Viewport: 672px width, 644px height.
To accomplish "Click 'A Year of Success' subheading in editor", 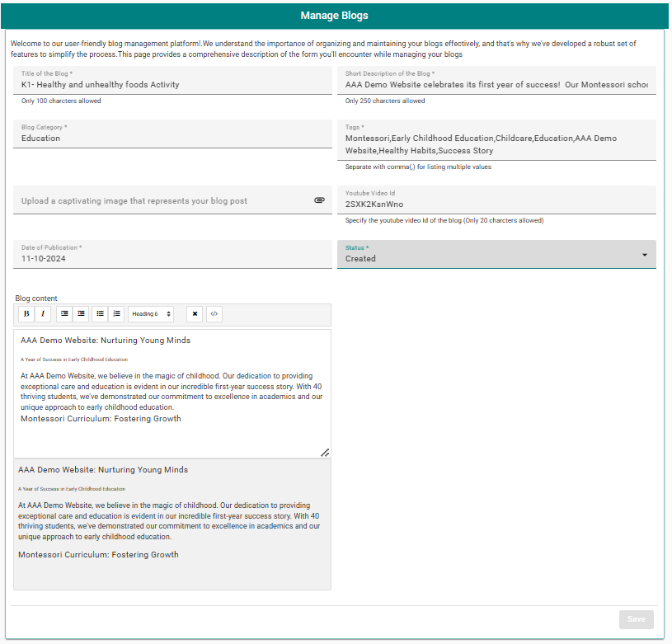I will (x=74, y=360).
